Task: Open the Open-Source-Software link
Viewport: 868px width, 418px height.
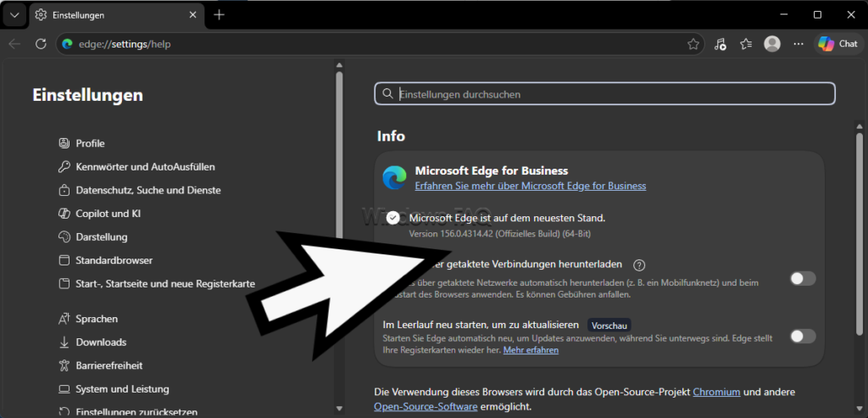Action: point(426,407)
